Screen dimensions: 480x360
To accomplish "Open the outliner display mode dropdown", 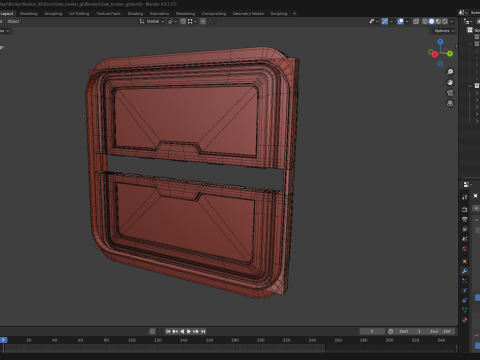I will coord(468,21).
